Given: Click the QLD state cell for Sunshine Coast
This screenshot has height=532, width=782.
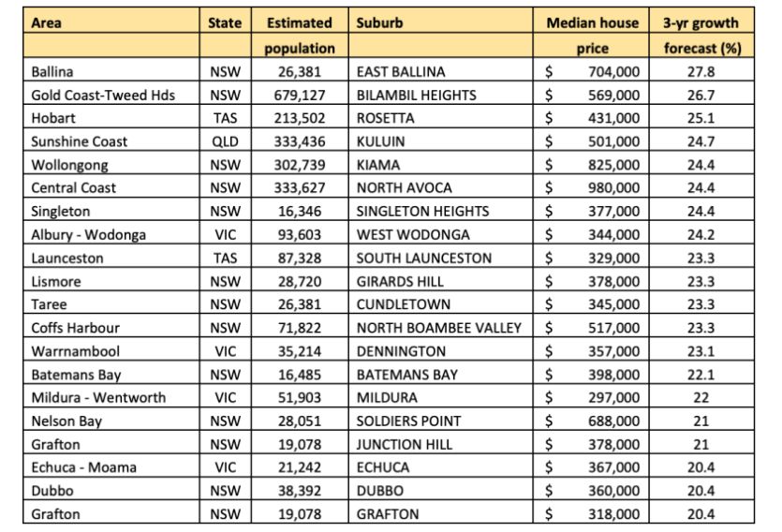Looking at the screenshot, I should pos(226,140).
